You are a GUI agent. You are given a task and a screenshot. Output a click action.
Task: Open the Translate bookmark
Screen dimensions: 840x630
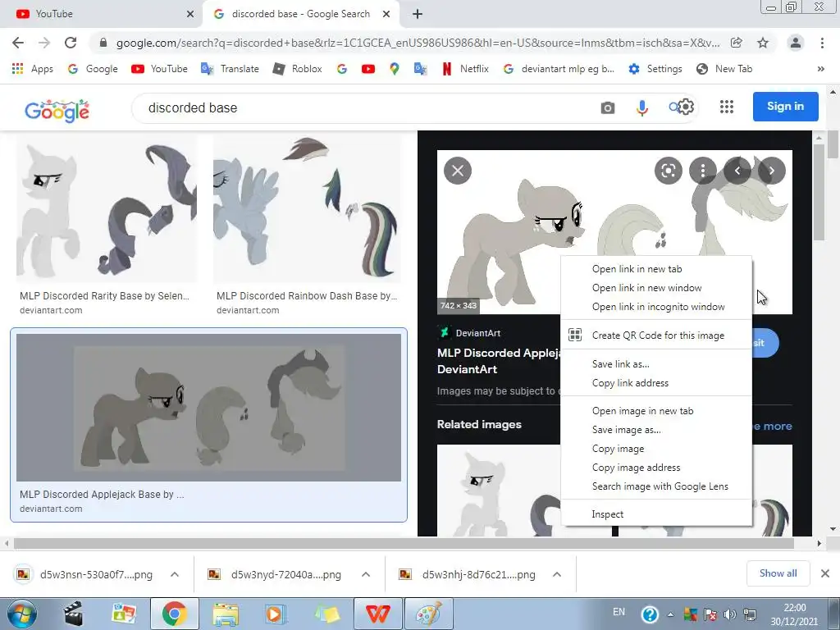click(x=230, y=69)
